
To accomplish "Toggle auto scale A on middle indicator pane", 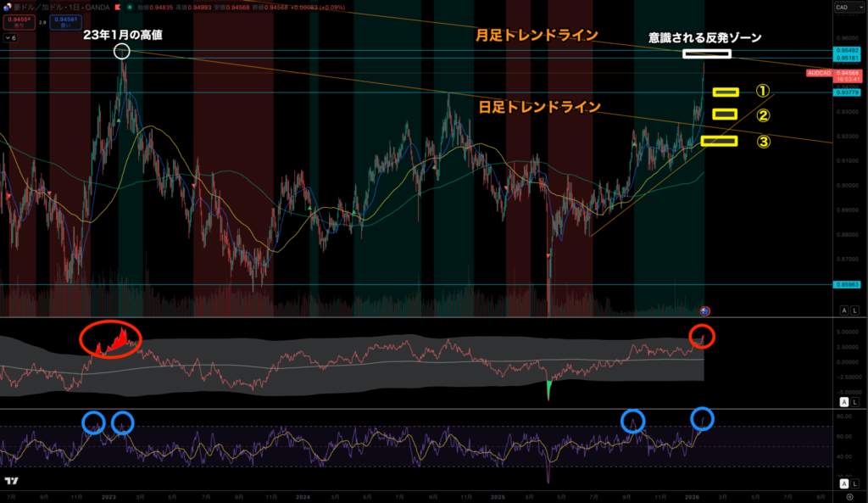I will point(843,401).
